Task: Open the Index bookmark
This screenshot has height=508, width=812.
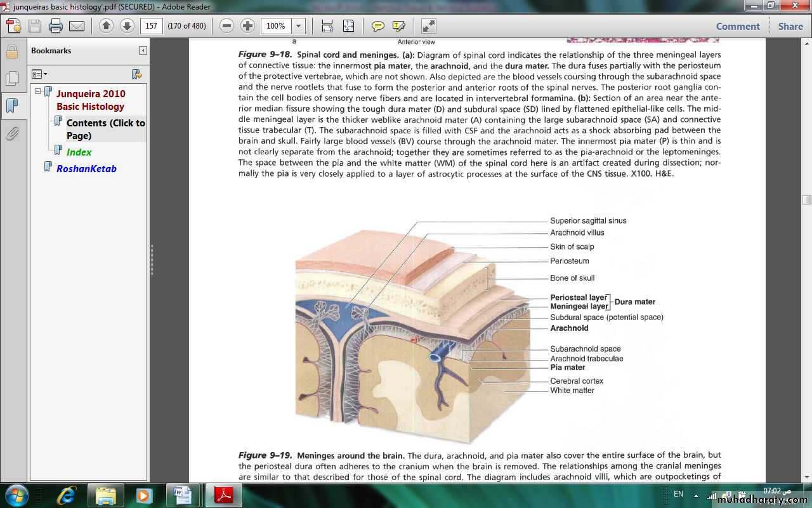Action: point(79,152)
